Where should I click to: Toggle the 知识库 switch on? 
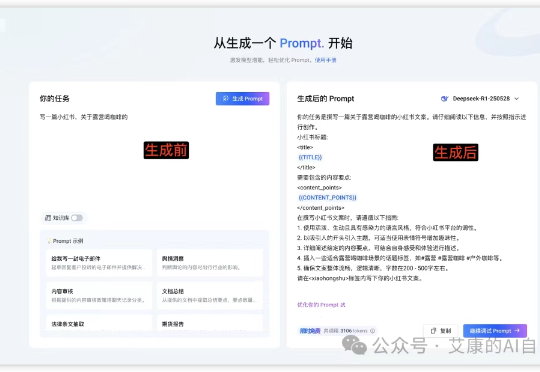coord(77,218)
